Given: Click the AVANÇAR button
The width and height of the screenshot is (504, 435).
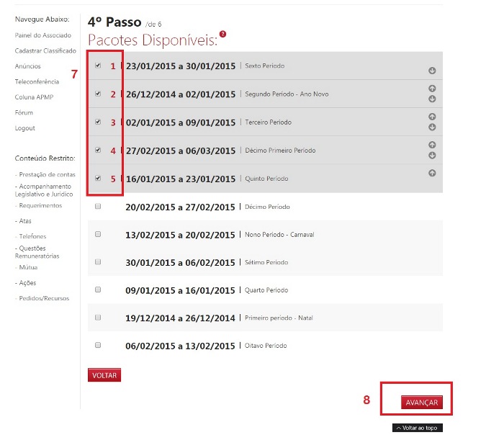Looking at the screenshot, I should [x=422, y=403].
